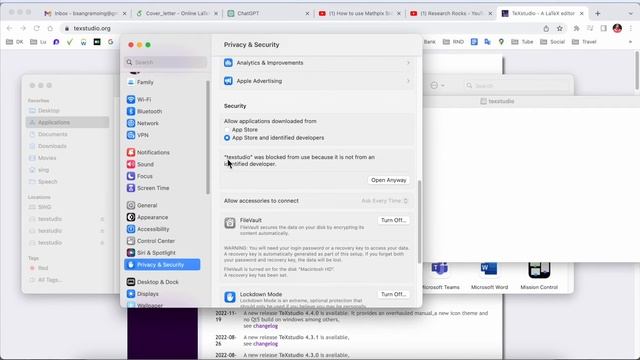Image resolution: width=640 pixels, height=360 pixels.
Task: Open the Finder action menu dropdown
Action: click(x=438, y=86)
